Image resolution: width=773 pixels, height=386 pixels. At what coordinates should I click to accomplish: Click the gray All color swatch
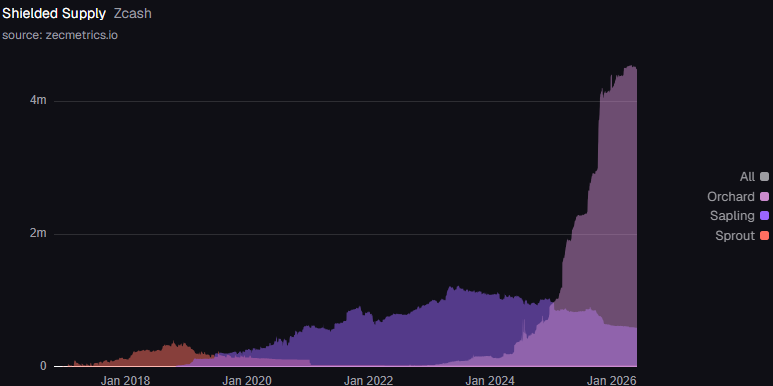[x=765, y=176]
